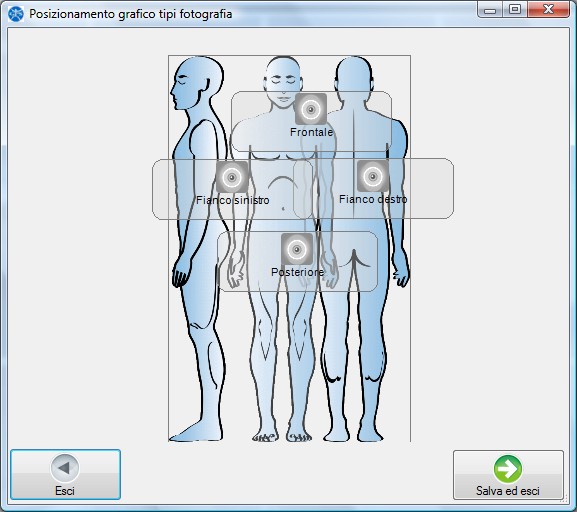The height and width of the screenshot is (512, 577).
Task: Click the green arrow Salva icon
Action: point(508,469)
